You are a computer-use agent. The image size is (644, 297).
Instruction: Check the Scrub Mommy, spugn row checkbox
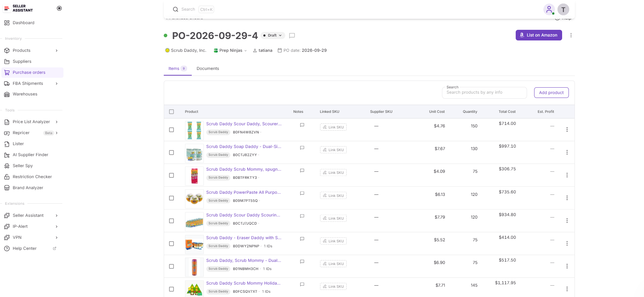172,175
